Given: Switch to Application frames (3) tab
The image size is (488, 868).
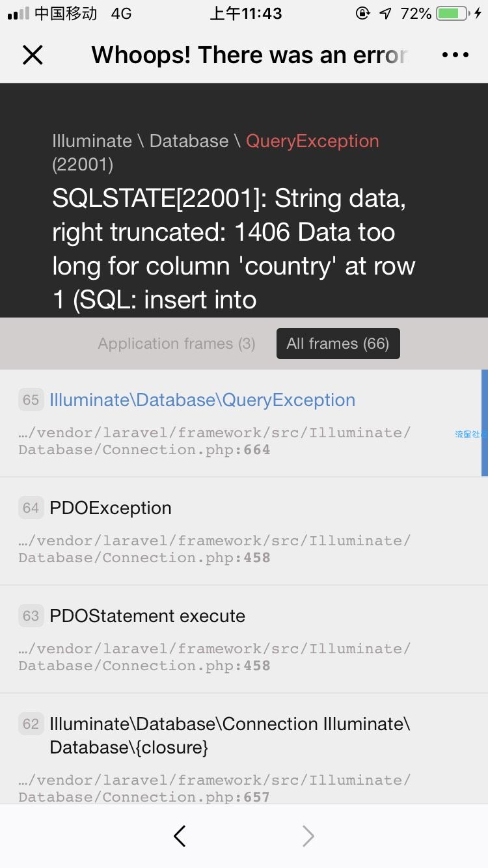Looking at the screenshot, I should 176,344.
